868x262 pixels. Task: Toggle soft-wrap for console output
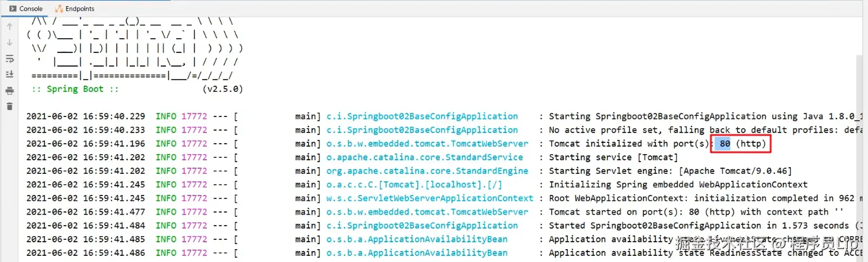coord(9,59)
